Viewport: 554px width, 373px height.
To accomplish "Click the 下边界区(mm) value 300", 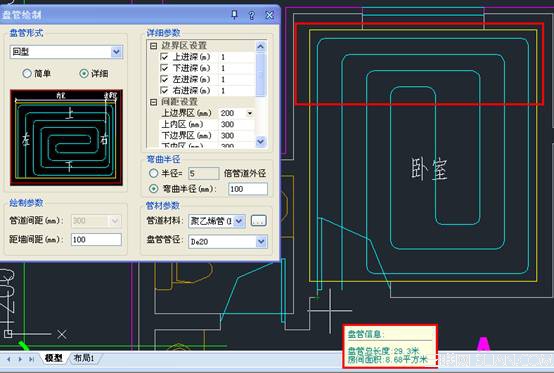I will pos(236,136).
